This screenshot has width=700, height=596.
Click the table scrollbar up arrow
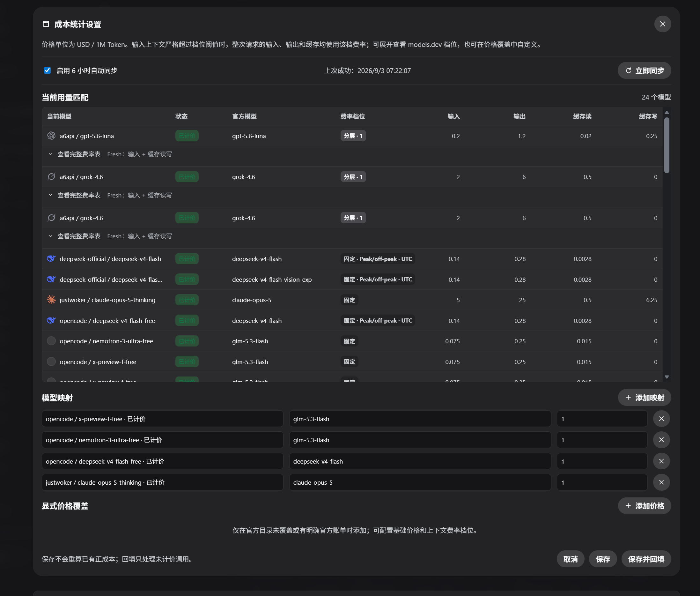tap(667, 113)
